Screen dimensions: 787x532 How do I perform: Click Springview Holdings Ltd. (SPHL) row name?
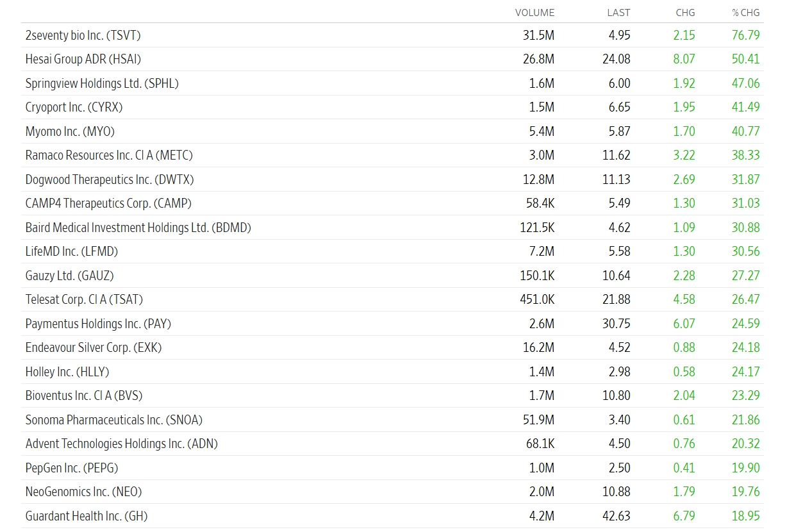pyautogui.click(x=102, y=83)
